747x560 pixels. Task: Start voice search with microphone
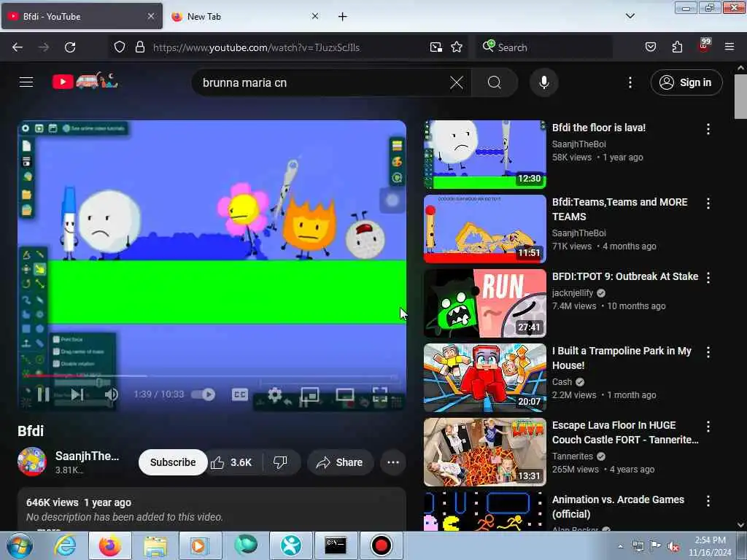(x=543, y=82)
